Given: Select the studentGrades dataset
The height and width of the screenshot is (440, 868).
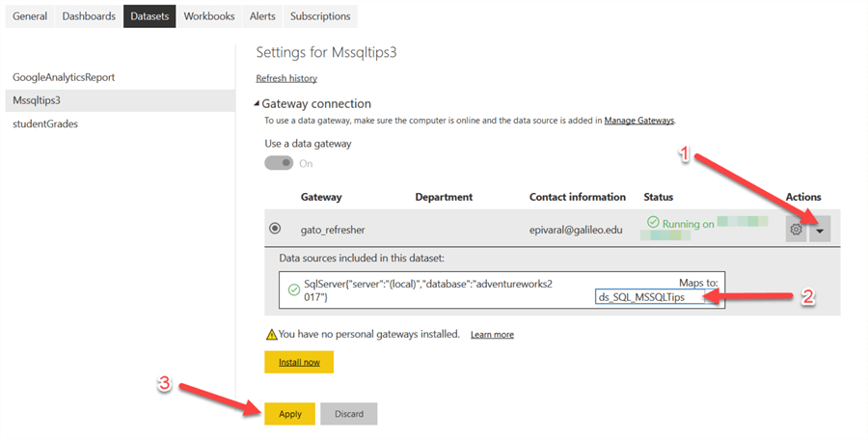Looking at the screenshot, I should pos(45,124).
